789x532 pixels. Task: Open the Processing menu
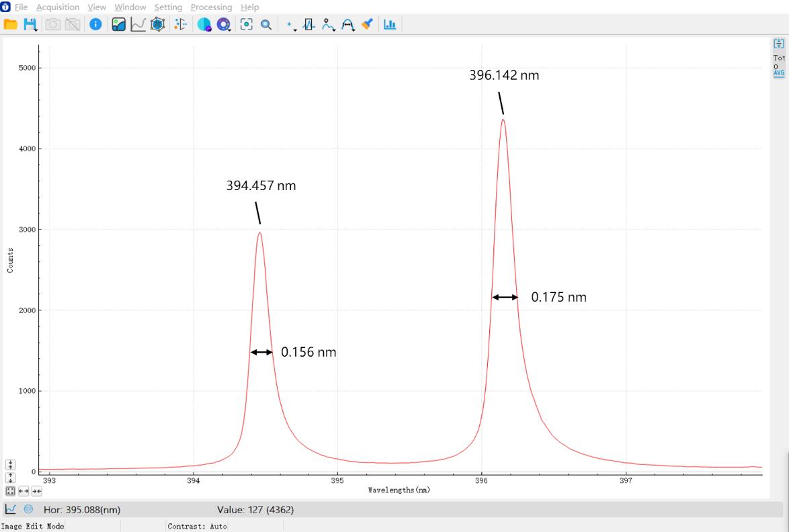pyautogui.click(x=211, y=7)
